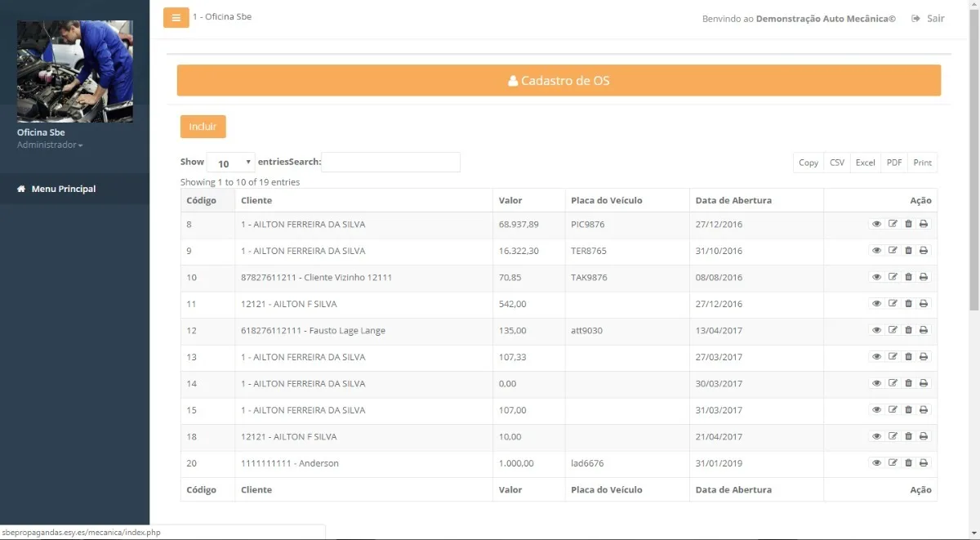Sort by Data de Abertura header
The width and height of the screenshot is (980, 540).
click(756, 200)
